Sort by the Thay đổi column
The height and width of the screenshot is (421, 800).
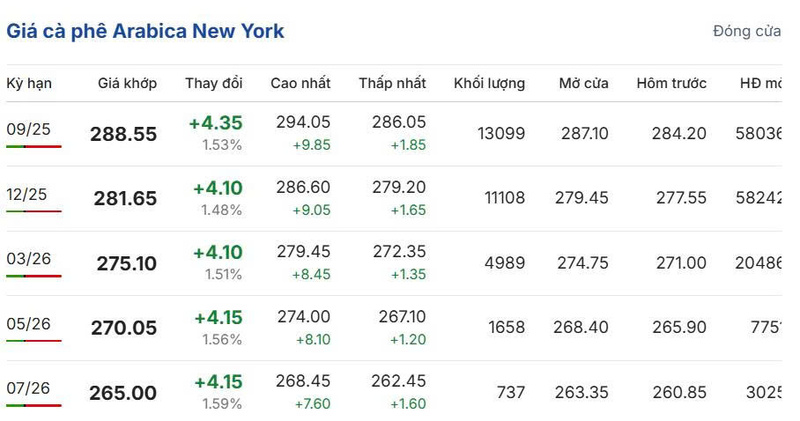213,83
